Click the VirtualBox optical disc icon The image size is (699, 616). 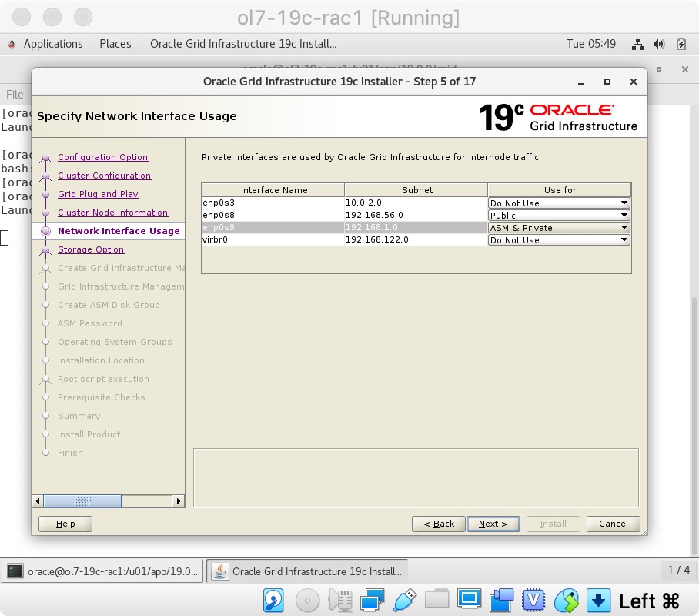tap(308, 601)
